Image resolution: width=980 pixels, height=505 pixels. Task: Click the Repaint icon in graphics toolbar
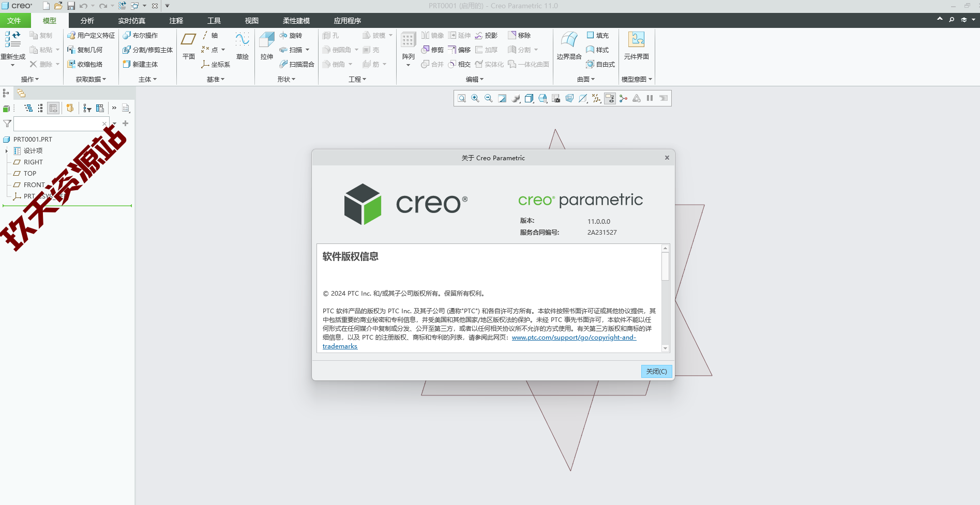[x=502, y=98]
